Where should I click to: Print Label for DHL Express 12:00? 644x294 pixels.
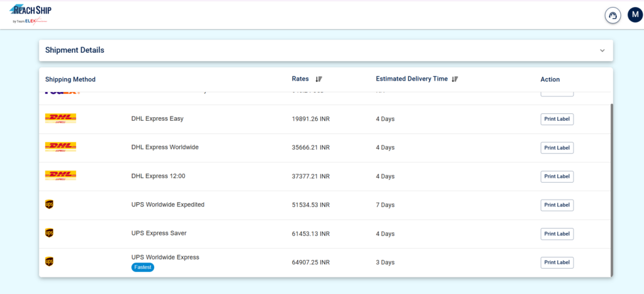[557, 176]
